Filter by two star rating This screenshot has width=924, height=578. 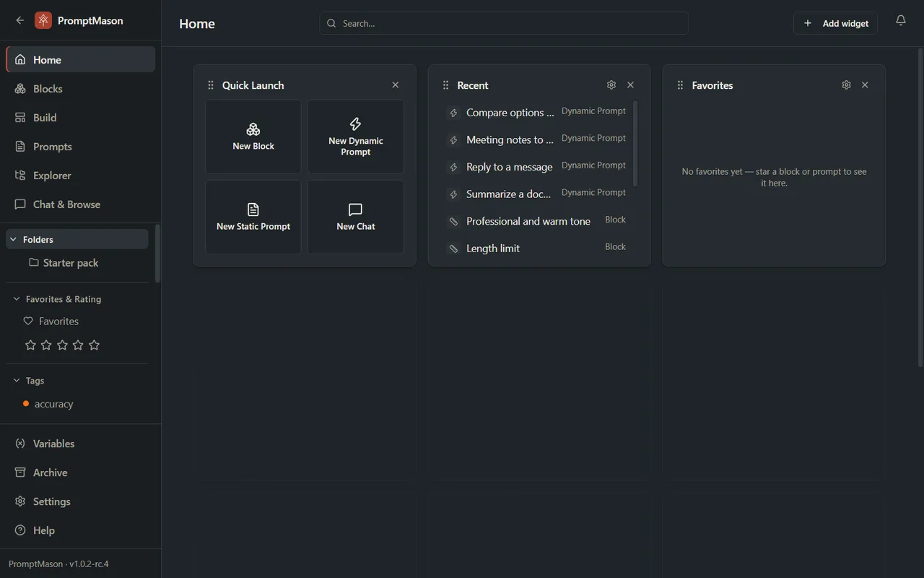coord(46,345)
